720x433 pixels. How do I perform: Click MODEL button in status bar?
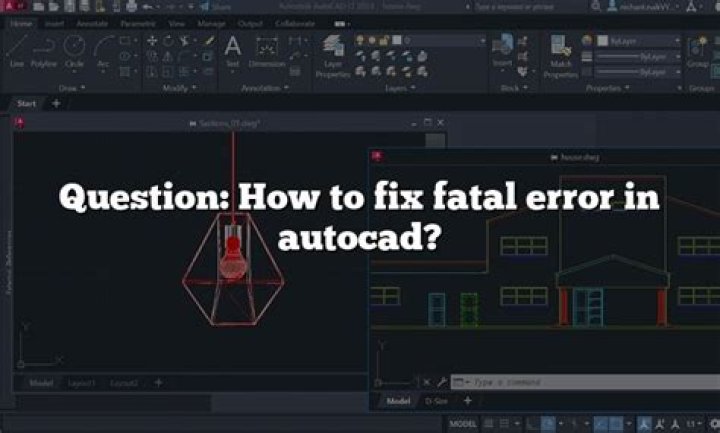[463, 423]
